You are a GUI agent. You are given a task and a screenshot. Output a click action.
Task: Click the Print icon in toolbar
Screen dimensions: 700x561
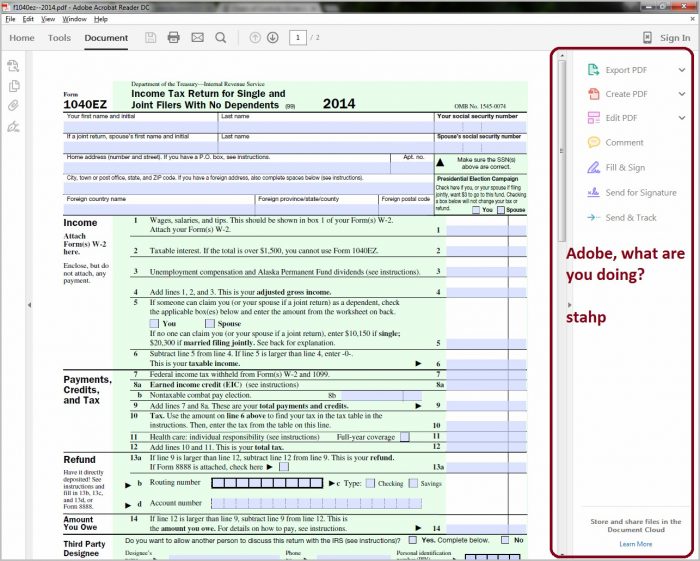(174, 37)
